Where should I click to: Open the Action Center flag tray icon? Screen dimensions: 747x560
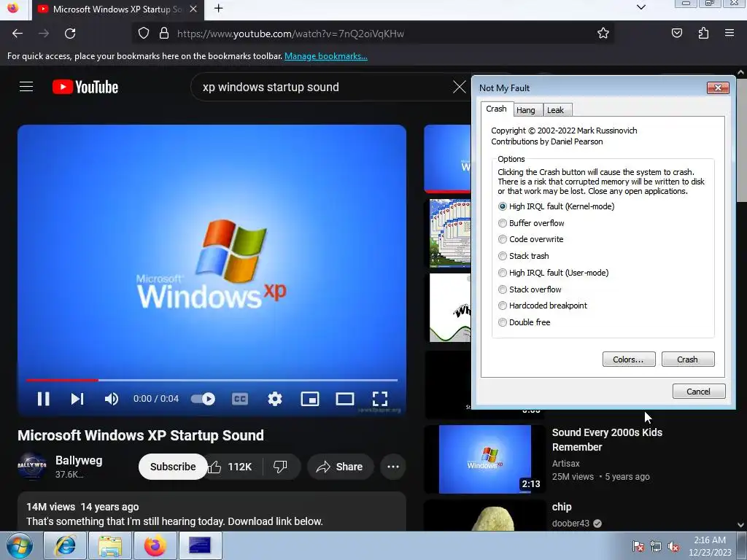(x=638, y=546)
